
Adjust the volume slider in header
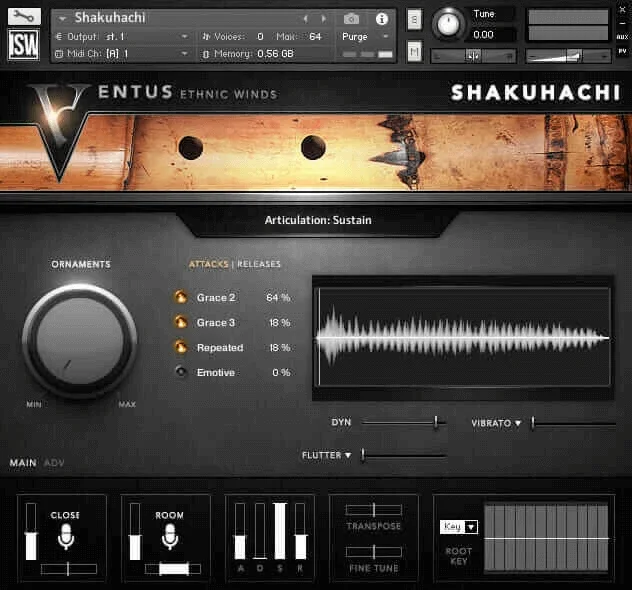[568, 56]
